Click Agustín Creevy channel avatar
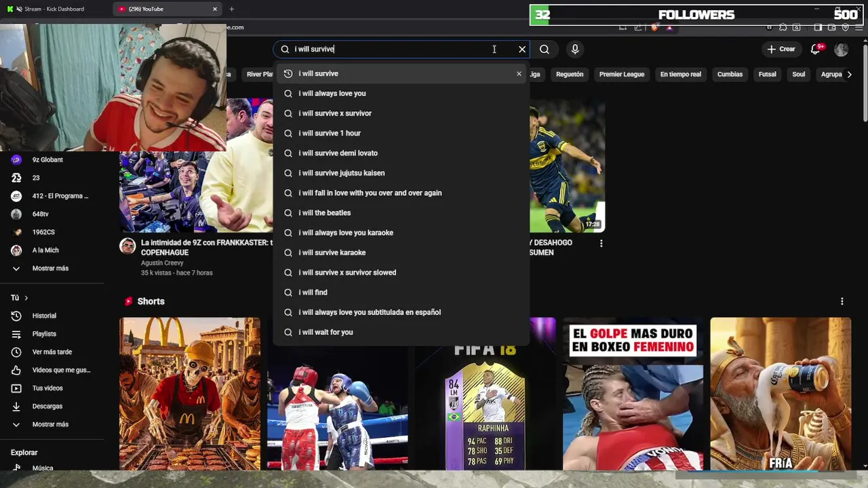This screenshot has width=868, height=488. click(127, 245)
